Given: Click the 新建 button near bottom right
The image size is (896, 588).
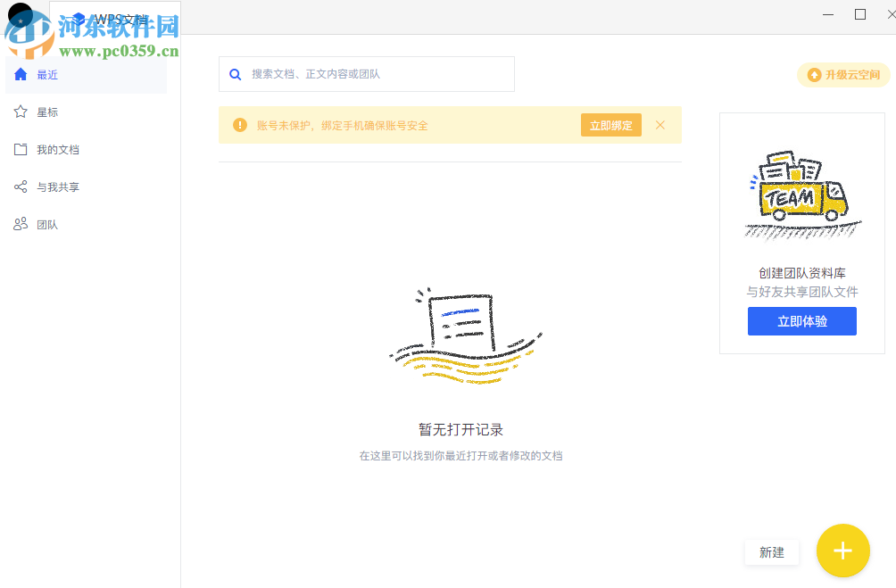Looking at the screenshot, I should (771, 552).
